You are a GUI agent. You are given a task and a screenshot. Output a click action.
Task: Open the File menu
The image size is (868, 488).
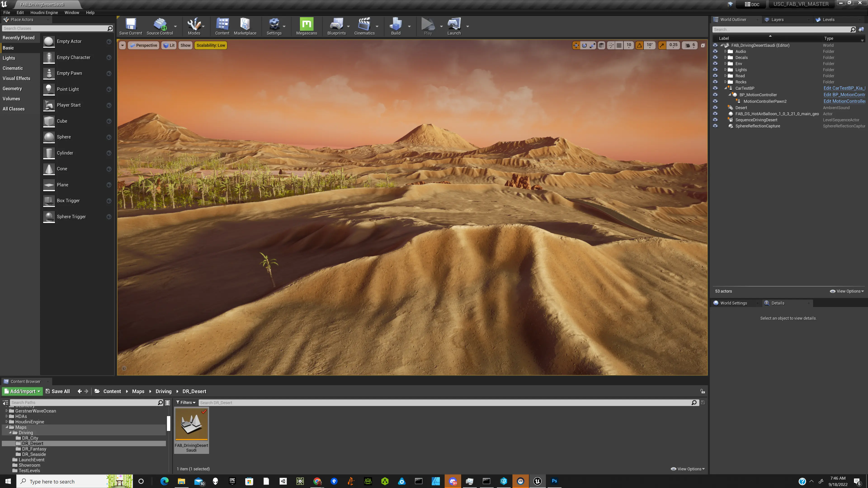coord(6,12)
